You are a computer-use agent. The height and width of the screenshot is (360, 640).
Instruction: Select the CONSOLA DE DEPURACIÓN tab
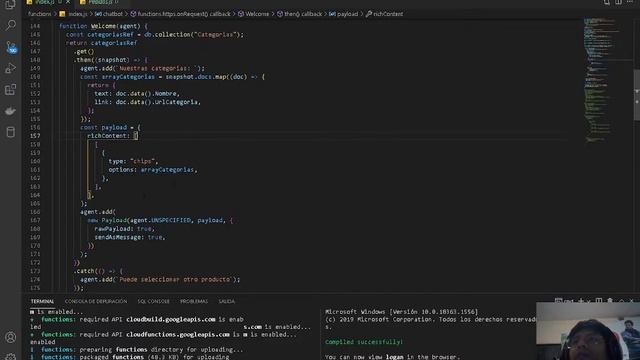click(x=96, y=301)
